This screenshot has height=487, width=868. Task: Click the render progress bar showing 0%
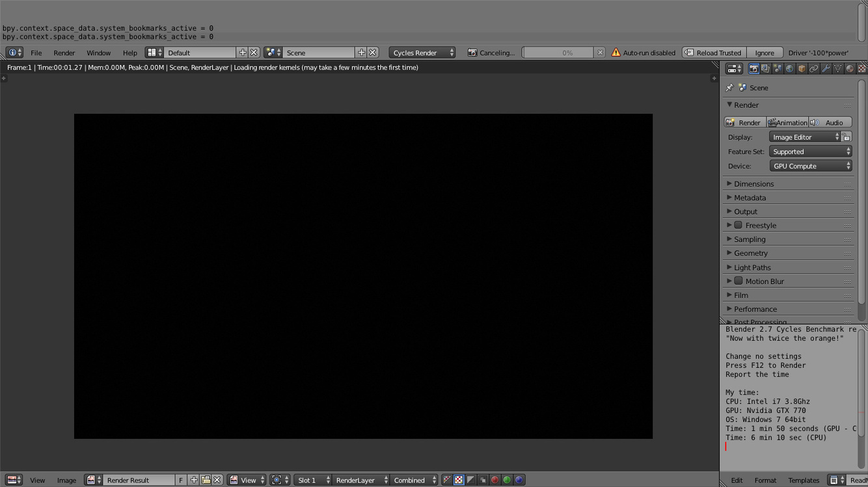[558, 53]
